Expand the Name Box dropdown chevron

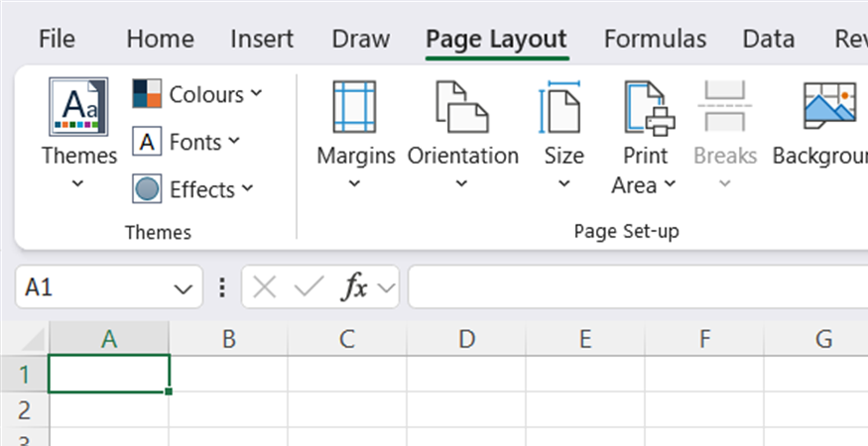[183, 288]
